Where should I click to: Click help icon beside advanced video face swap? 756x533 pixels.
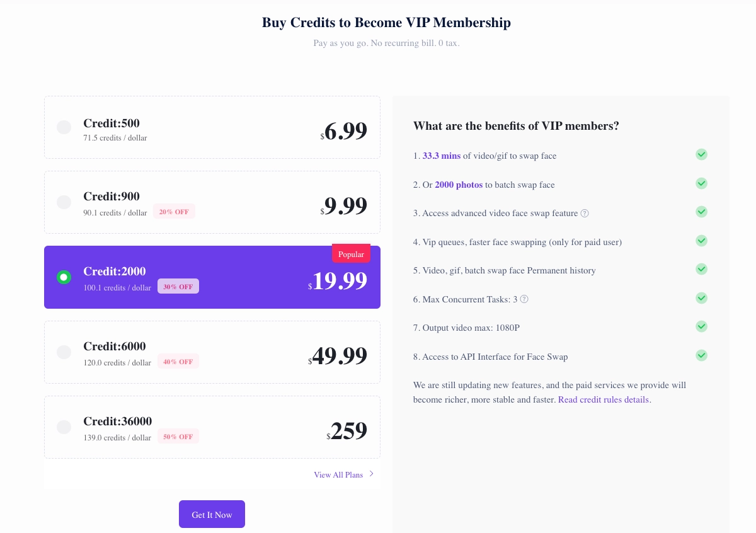coord(585,214)
